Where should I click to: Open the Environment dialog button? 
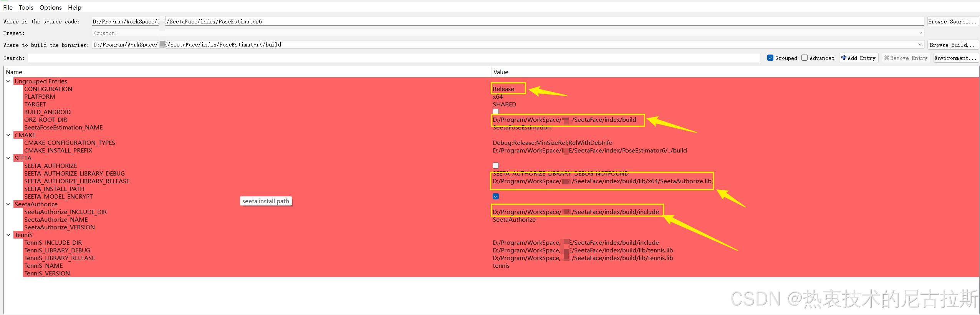[955, 58]
